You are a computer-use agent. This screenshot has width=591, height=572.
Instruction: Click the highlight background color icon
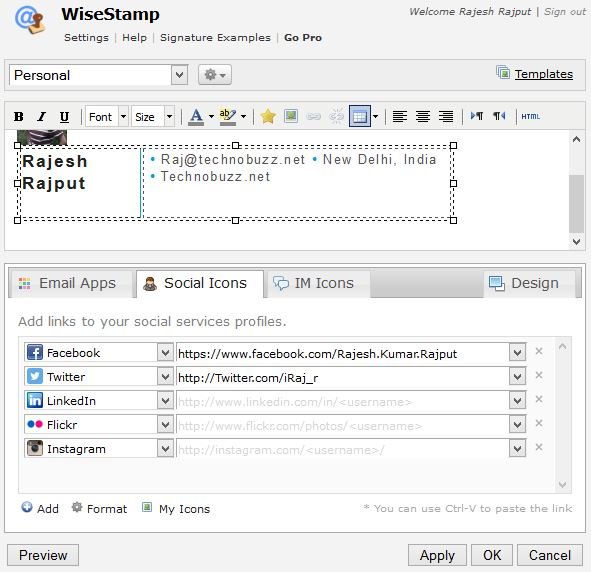(x=228, y=117)
